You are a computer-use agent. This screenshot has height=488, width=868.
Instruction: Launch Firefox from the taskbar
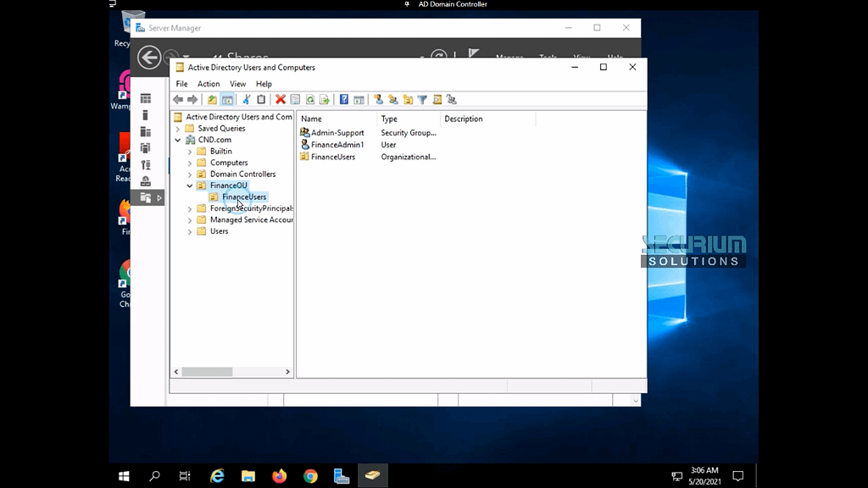pyautogui.click(x=280, y=476)
